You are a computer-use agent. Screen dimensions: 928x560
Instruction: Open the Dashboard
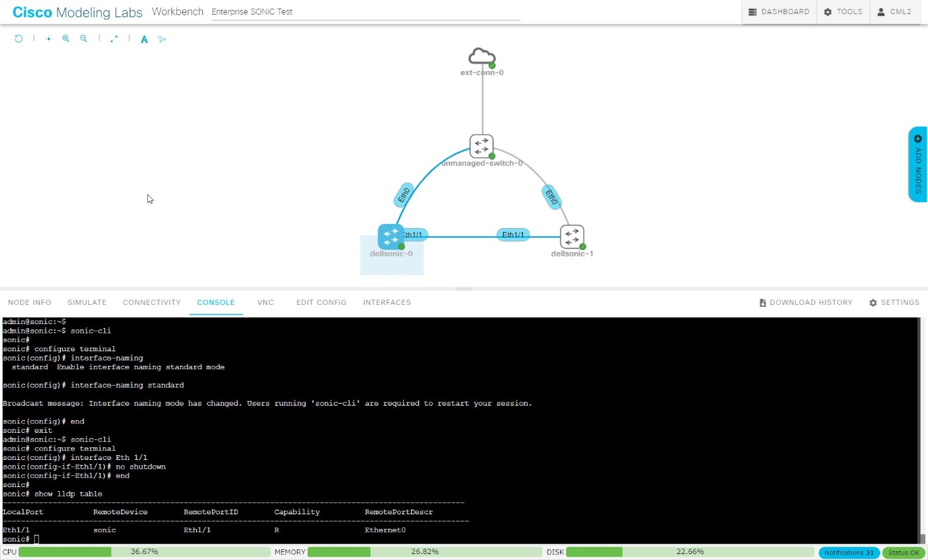(x=779, y=12)
